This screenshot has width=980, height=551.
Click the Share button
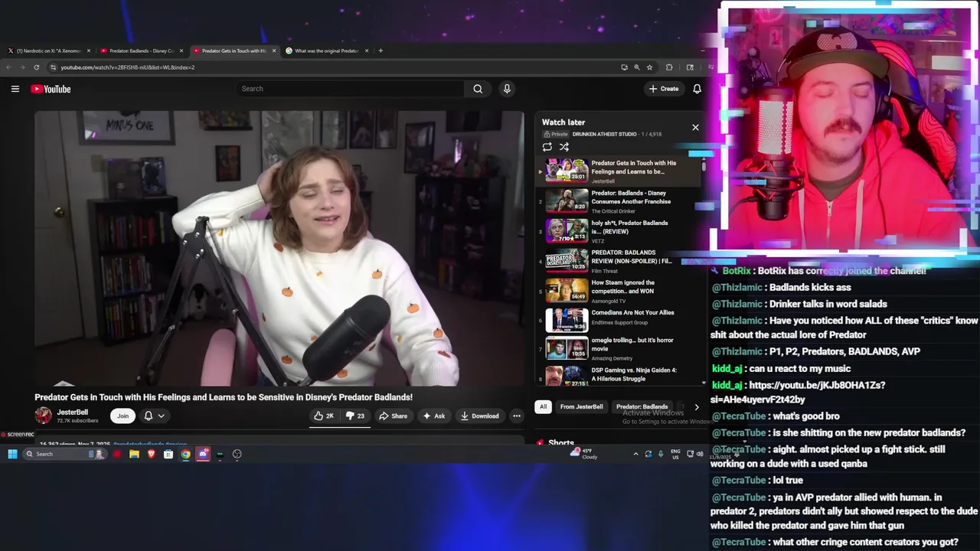(393, 416)
